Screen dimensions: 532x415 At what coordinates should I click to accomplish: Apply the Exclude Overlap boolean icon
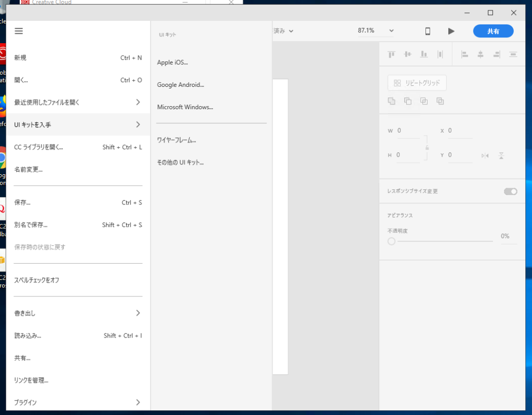coord(440,101)
